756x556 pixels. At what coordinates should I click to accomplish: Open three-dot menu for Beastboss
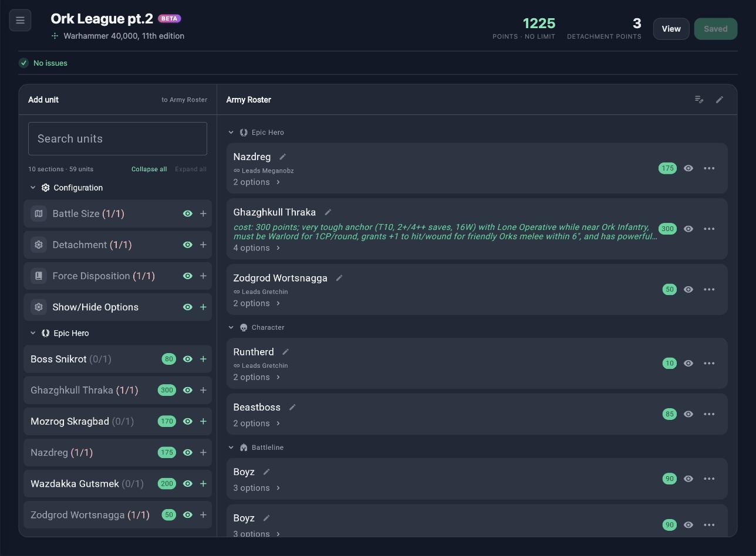(709, 414)
